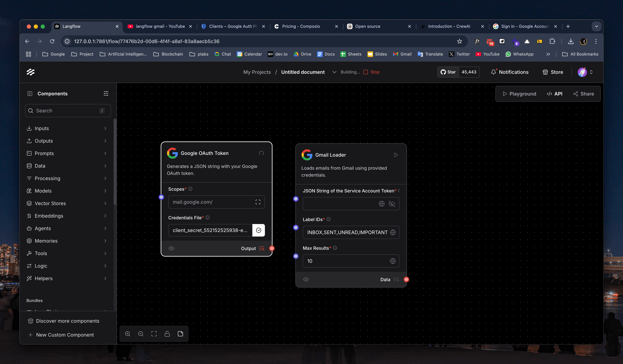
Task: Add a note sticky icon
Action: pos(180,334)
